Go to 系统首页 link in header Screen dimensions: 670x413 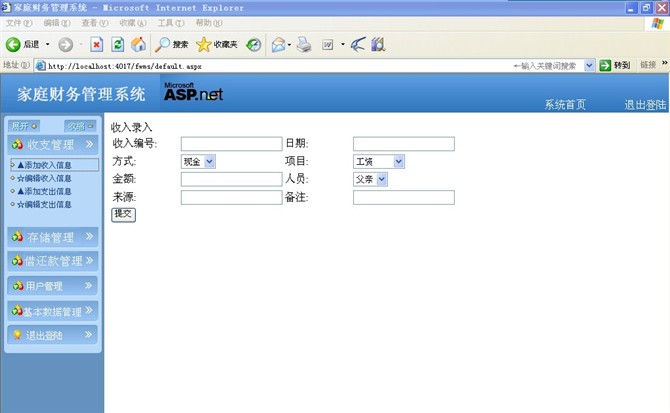[x=565, y=105]
